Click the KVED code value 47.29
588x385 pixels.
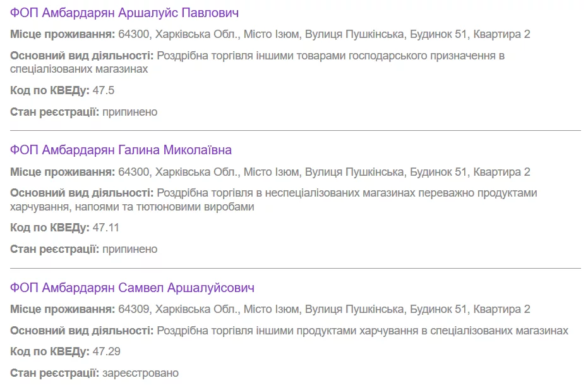point(106,351)
